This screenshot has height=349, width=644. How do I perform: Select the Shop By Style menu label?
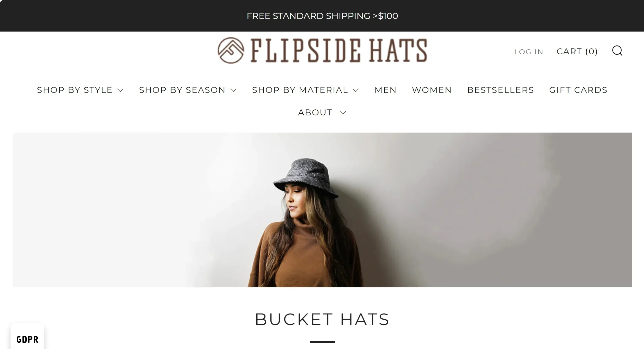pos(74,90)
